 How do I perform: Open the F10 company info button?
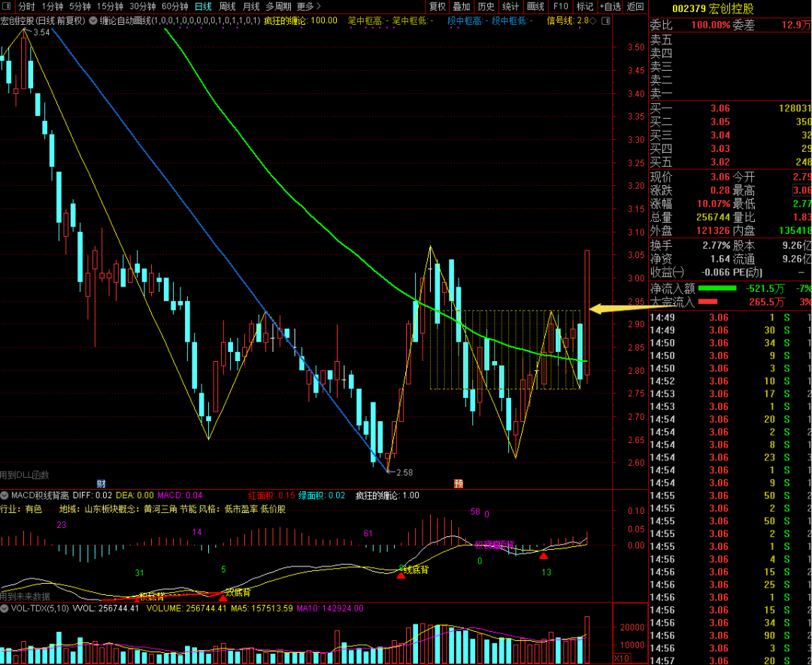click(x=560, y=7)
